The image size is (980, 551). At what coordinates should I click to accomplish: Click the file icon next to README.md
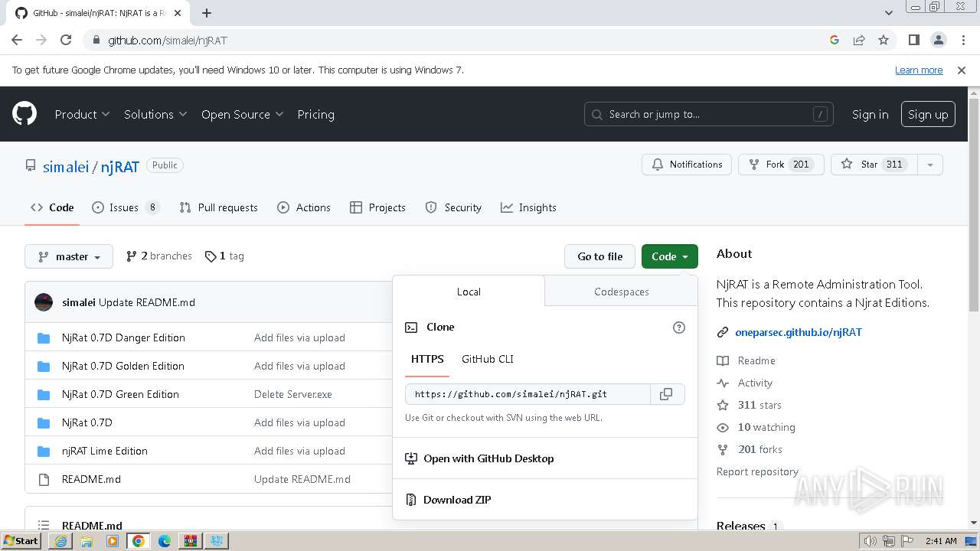coord(44,479)
